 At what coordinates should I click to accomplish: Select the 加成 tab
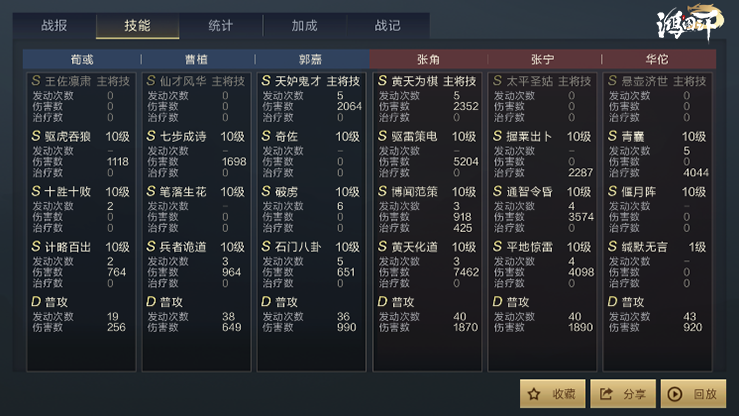pyautogui.click(x=304, y=25)
